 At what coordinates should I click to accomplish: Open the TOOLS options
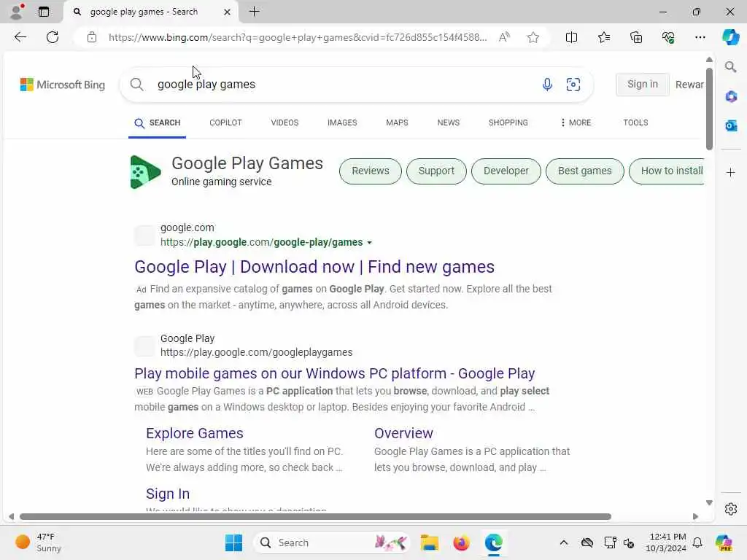point(635,122)
